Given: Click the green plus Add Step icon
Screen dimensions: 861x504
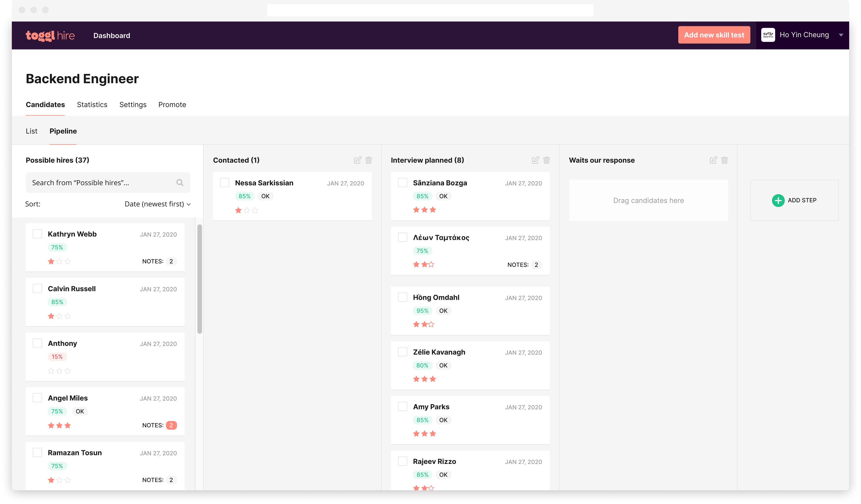Looking at the screenshot, I should click(x=778, y=200).
